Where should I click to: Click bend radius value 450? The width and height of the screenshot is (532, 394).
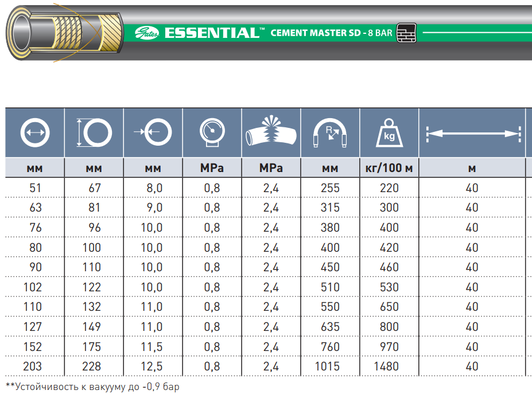[x=330, y=267]
